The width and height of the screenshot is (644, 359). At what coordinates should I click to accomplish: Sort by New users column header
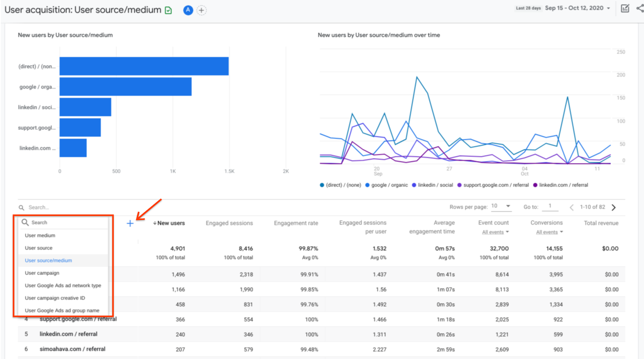tap(169, 223)
